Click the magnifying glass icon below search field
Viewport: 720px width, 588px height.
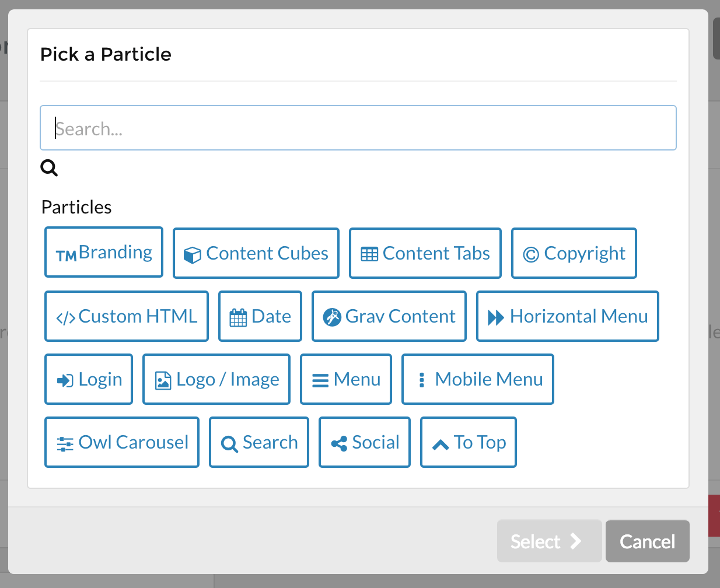point(49,168)
